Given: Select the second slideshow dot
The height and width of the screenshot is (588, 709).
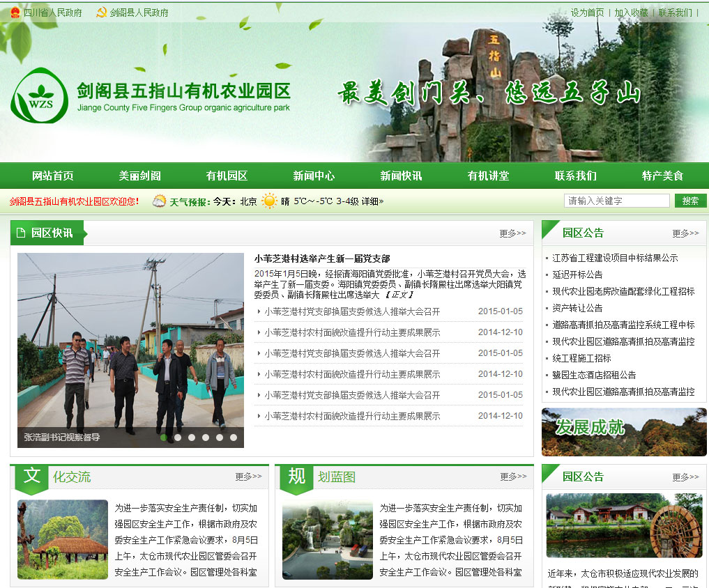Looking at the screenshot, I should pyautogui.click(x=178, y=438).
